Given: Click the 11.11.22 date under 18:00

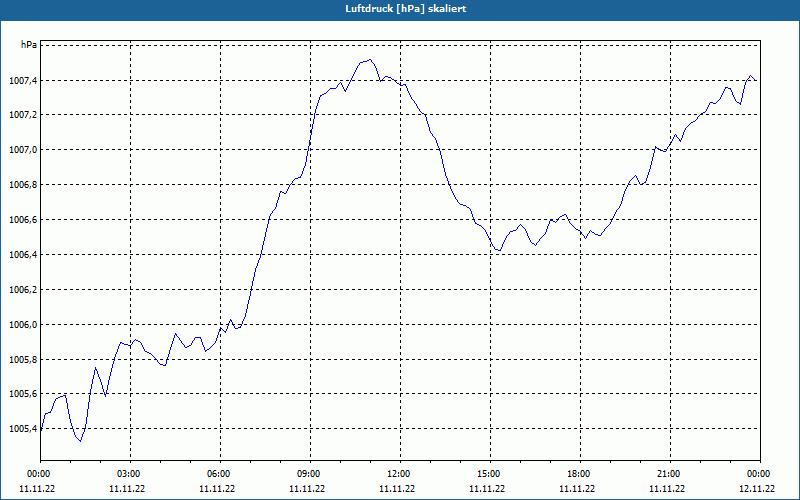Looking at the screenshot, I should pos(577,488).
